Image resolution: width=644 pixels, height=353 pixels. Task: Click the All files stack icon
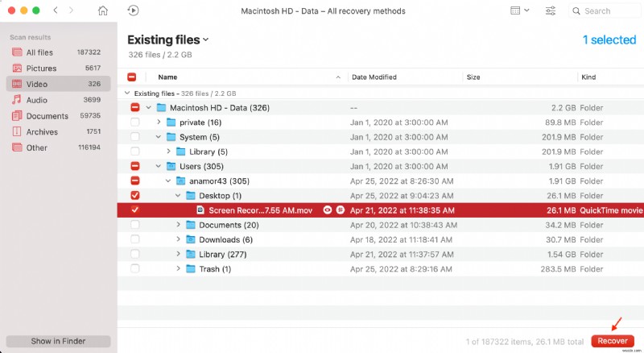17,52
